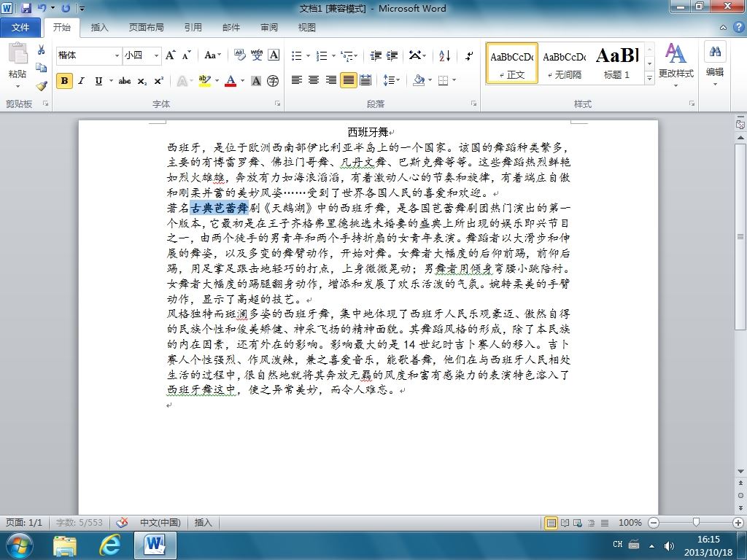The height and width of the screenshot is (560, 747).
Task: Open Internet Explorer from the taskbar
Action: point(110,545)
